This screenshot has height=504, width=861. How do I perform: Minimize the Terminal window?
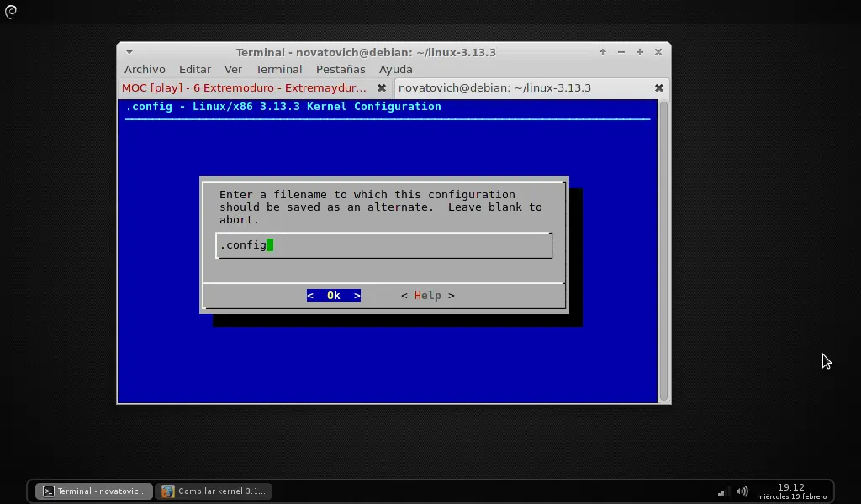pyautogui.click(x=621, y=52)
